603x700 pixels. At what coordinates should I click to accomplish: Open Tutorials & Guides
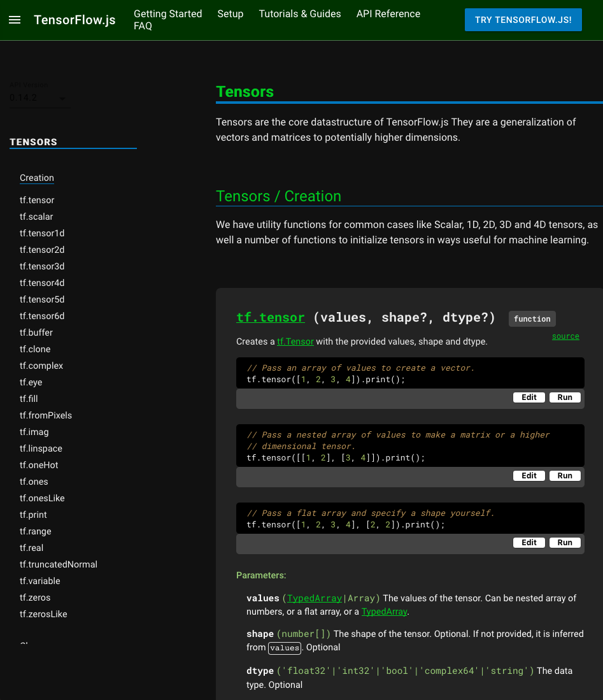[x=299, y=13]
